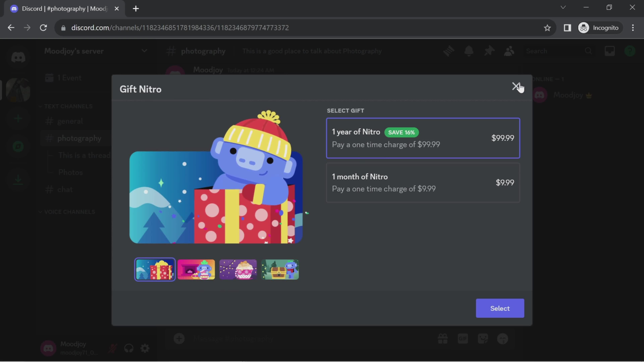Pick the purple cocoa mug theme thumbnail
This screenshot has width=644, height=362.
point(238,269)
